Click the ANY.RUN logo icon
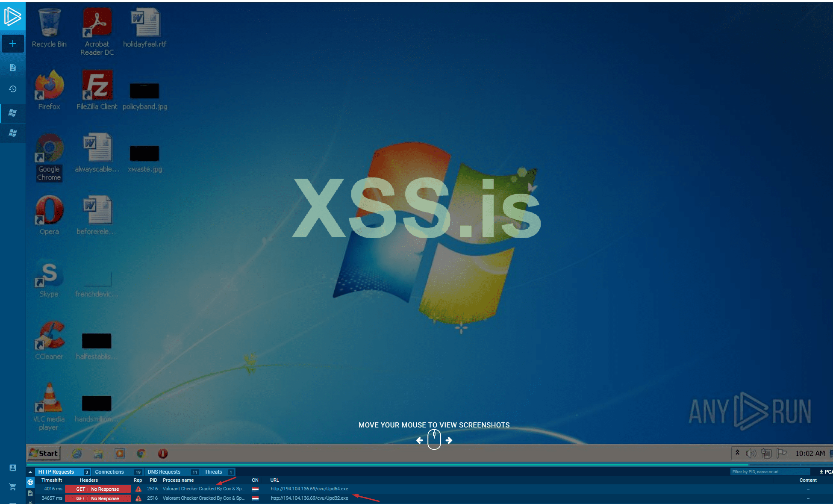The image size is (833, 504). [x=12, y=16]
